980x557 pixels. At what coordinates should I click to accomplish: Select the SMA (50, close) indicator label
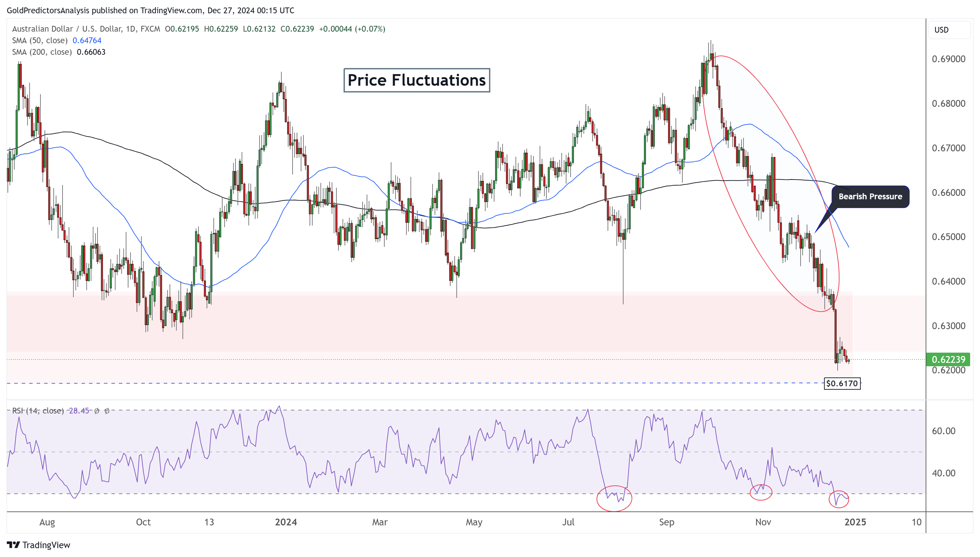pyautogui.click(x=40, y=40)
